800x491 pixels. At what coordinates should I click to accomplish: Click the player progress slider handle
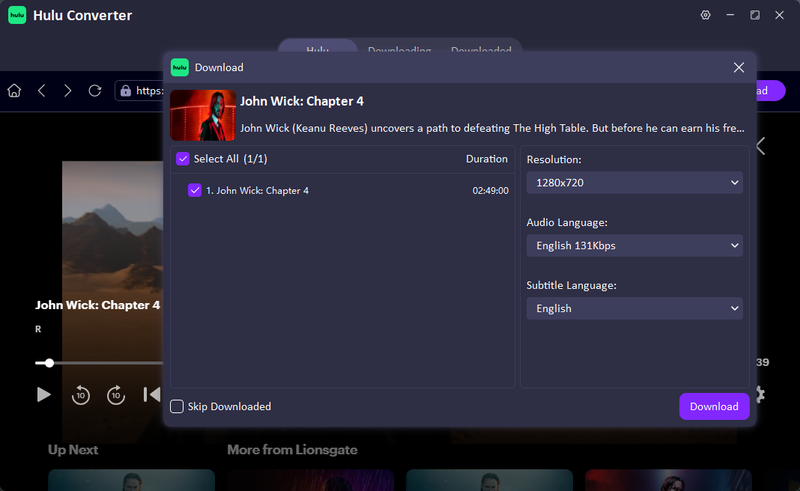(49, 363)
